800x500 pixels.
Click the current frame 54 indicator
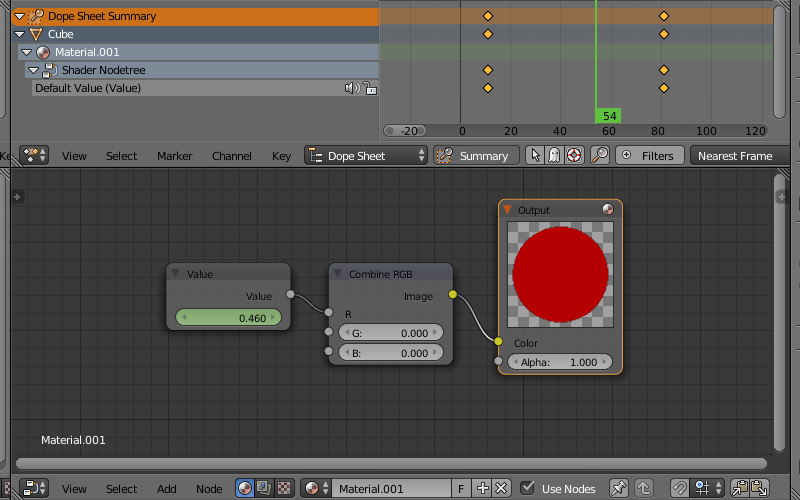pyautogui.click(x=609, y=116)
